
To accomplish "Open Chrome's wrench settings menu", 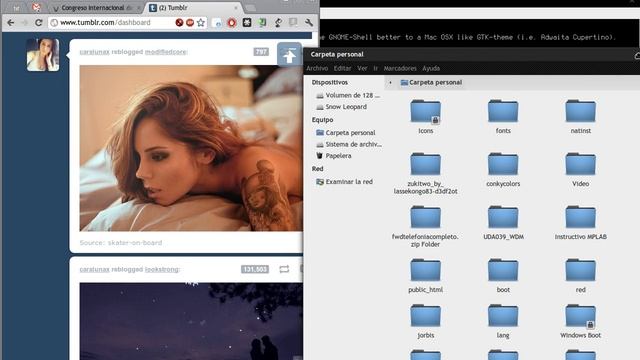I will 309,22.
